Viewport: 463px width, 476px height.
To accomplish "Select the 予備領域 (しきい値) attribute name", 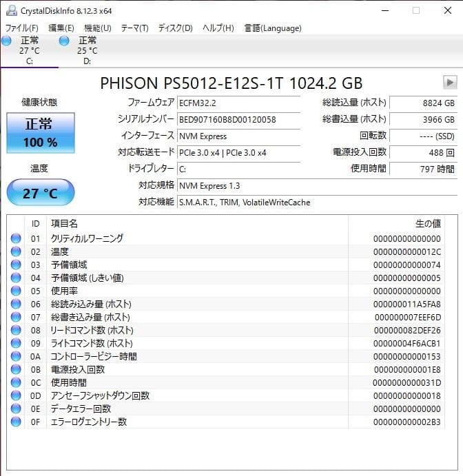I will [x=87, y=278].
